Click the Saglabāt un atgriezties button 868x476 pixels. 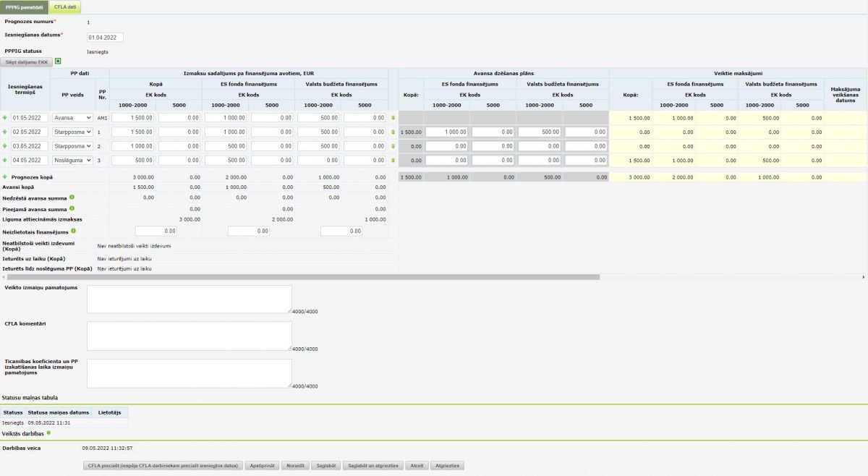373,466
